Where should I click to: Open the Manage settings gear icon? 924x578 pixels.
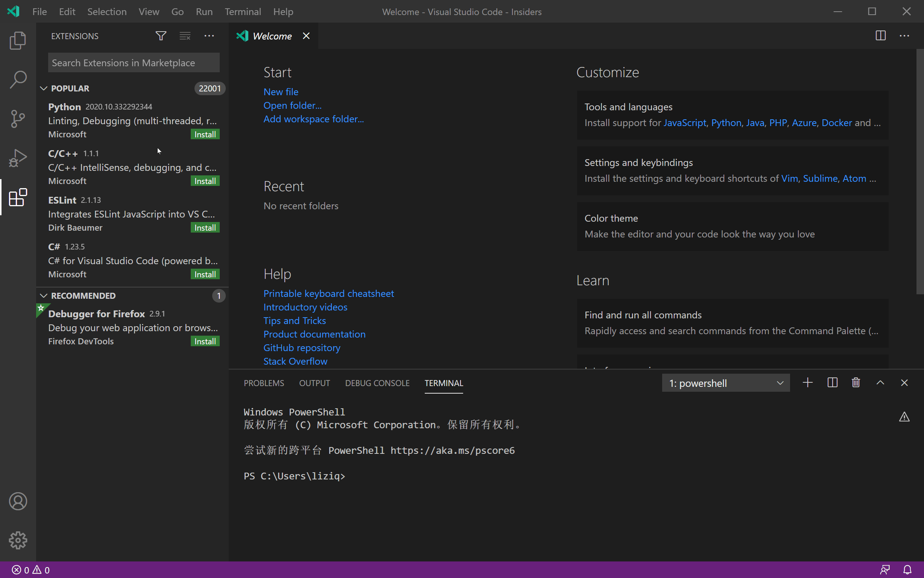pos(18,540)
